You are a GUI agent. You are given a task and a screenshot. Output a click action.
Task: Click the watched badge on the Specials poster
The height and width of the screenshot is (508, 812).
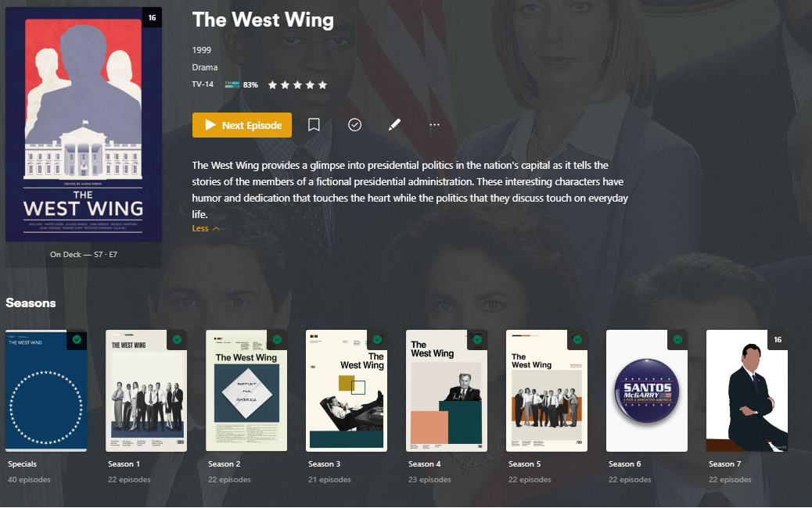(77, 340)
